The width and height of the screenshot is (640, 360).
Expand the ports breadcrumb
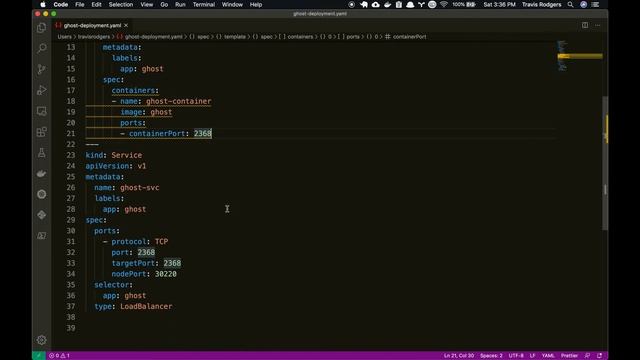[x=353, y=37]
